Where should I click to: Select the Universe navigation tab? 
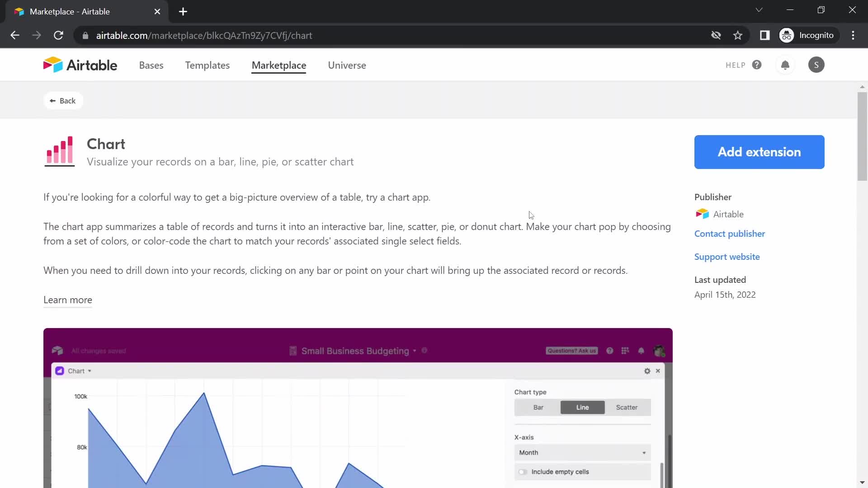347,65
